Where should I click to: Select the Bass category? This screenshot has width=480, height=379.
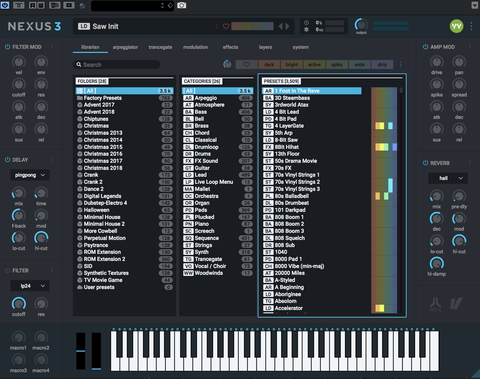pyautogui.click(x=217, y=112)
